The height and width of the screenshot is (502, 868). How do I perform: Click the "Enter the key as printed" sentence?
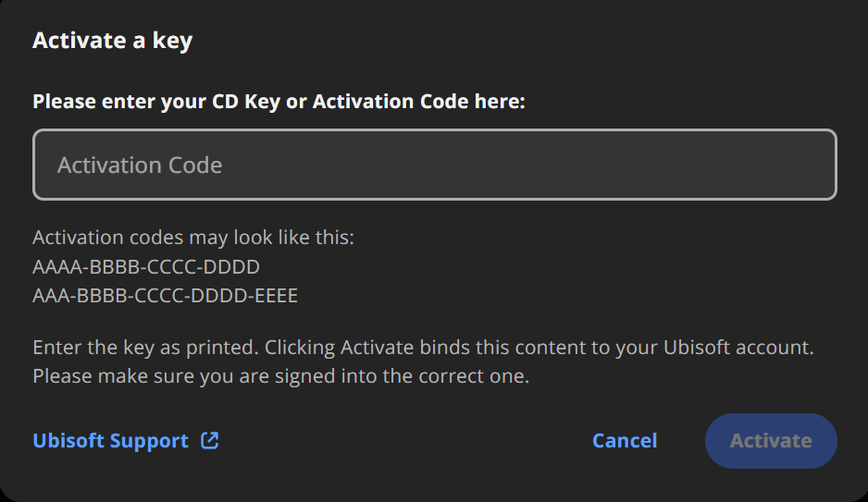(146, 349)
